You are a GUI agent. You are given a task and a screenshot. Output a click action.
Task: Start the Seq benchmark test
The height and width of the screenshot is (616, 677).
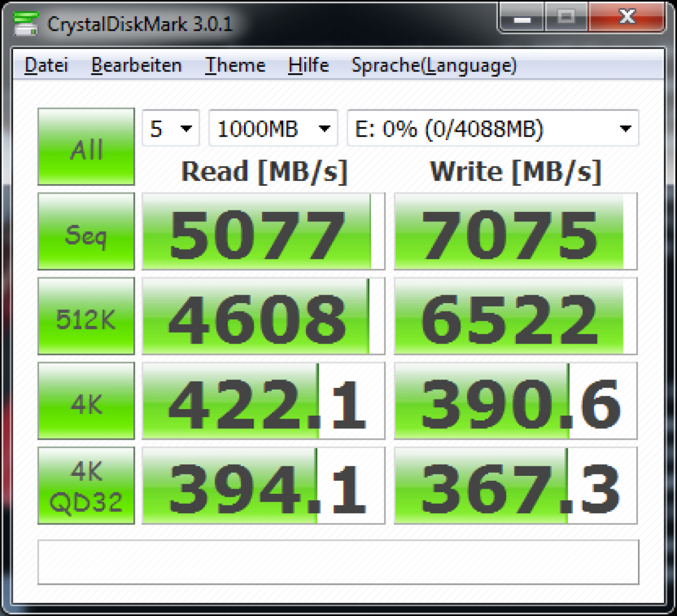[87, 231]
